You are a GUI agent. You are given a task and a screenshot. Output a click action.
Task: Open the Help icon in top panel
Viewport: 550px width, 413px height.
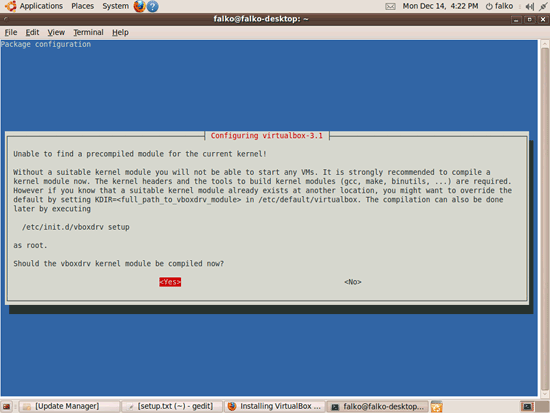click(153, 6)
